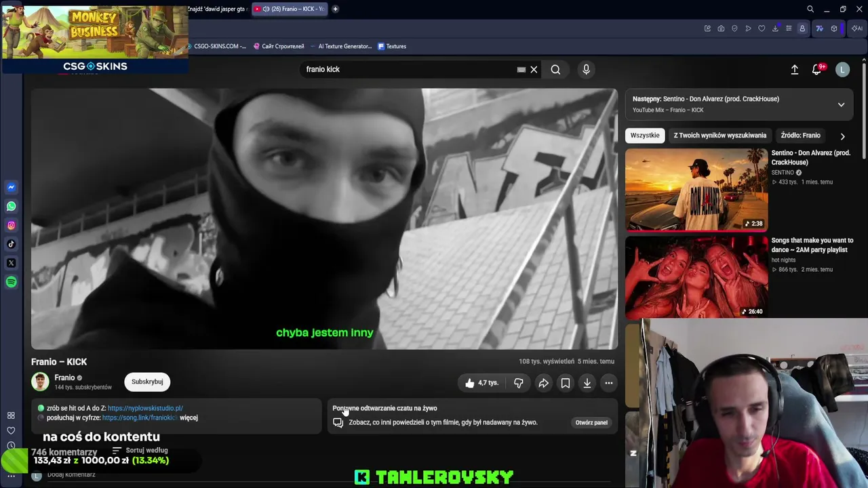Viewport: 868px width, 488px height.
Task: Open Spotify in the browser sidebar
Action: [11, 282]
